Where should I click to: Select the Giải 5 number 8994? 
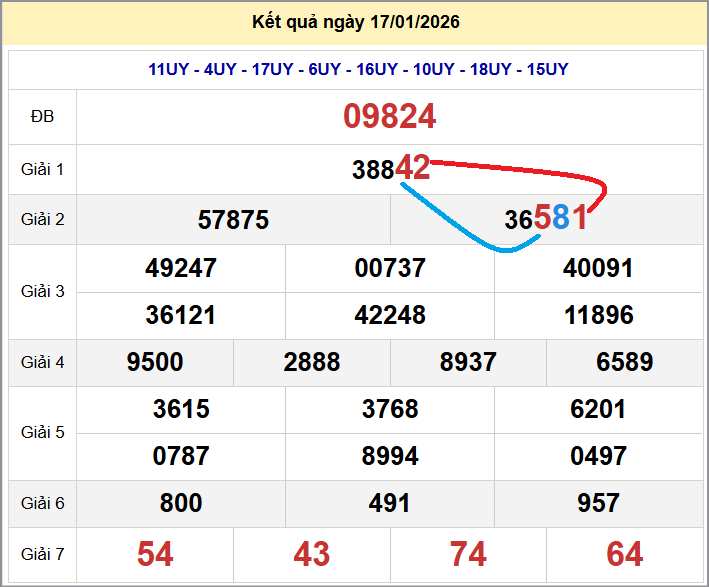click(390, 456)
